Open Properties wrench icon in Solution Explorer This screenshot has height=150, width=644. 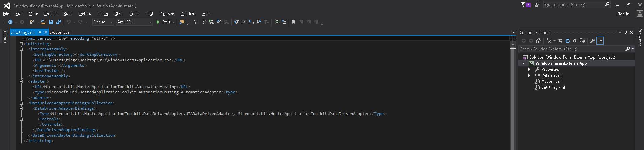tap(593, 41)
